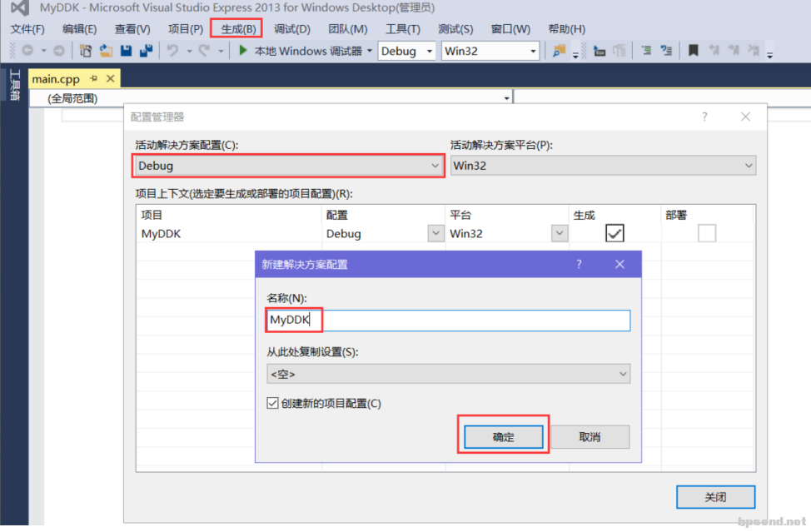Close the new solution configuration dialog
Image resolution: width=811 pixels, height=532 pixels.
pyautogui.click(x=619, y=264)
